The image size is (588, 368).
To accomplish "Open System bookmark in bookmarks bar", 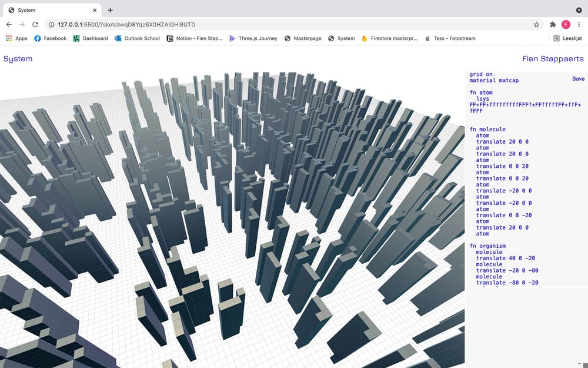I will pos(341,38).
